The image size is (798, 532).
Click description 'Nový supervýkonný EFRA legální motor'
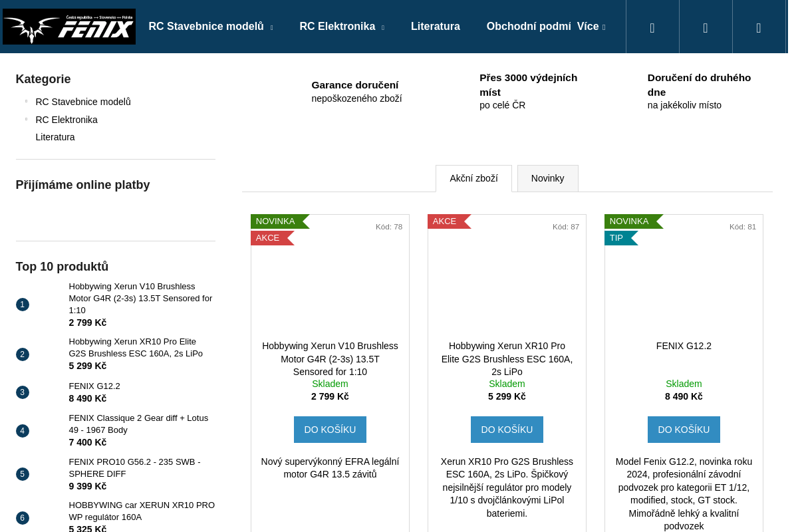(330, 468)
